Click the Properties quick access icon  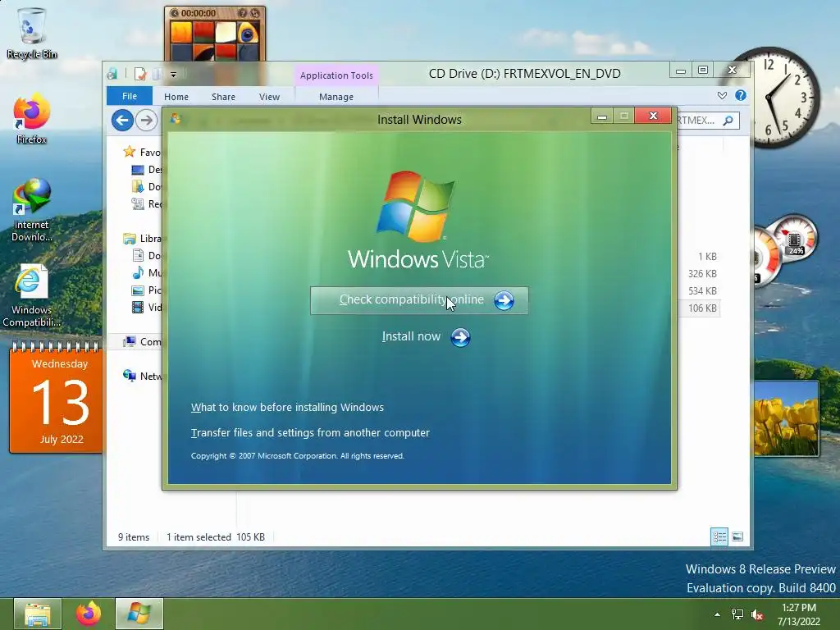click(x=139, y=74)
